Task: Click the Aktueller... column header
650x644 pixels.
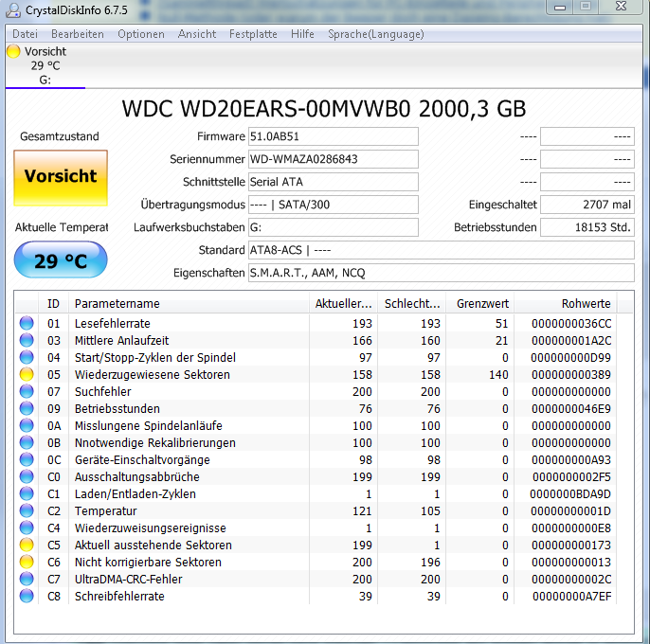Action: (343, 304)
